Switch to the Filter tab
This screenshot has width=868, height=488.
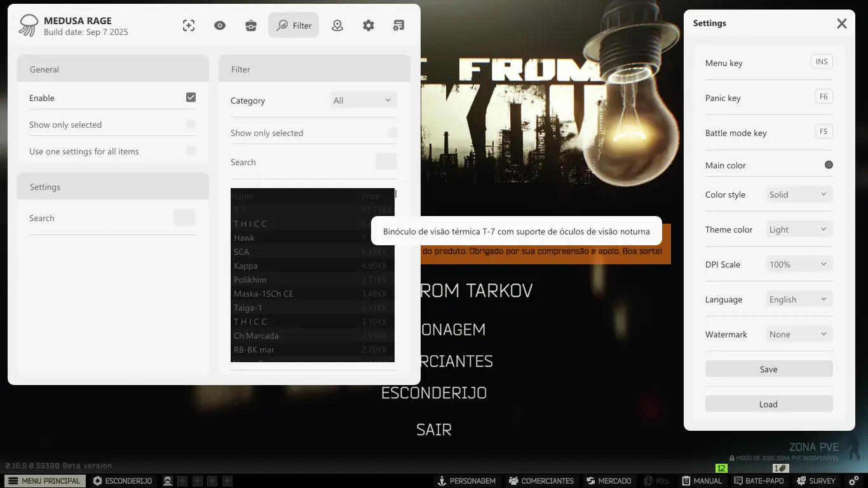(x=294, y=25)
